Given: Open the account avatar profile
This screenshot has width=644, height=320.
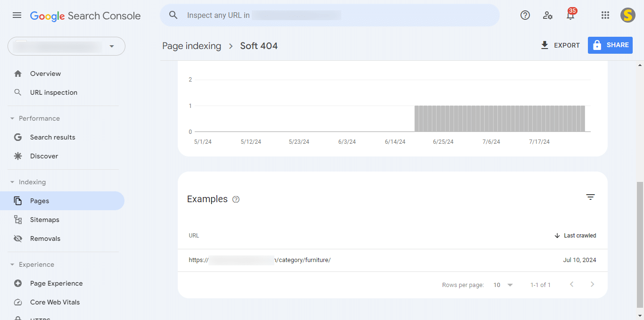Looking at the screenshot, I should (x=627, y=15).
